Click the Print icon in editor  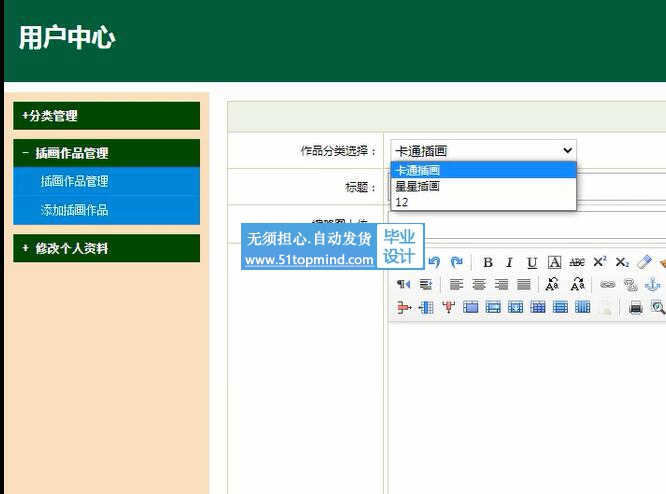(635, 307)
